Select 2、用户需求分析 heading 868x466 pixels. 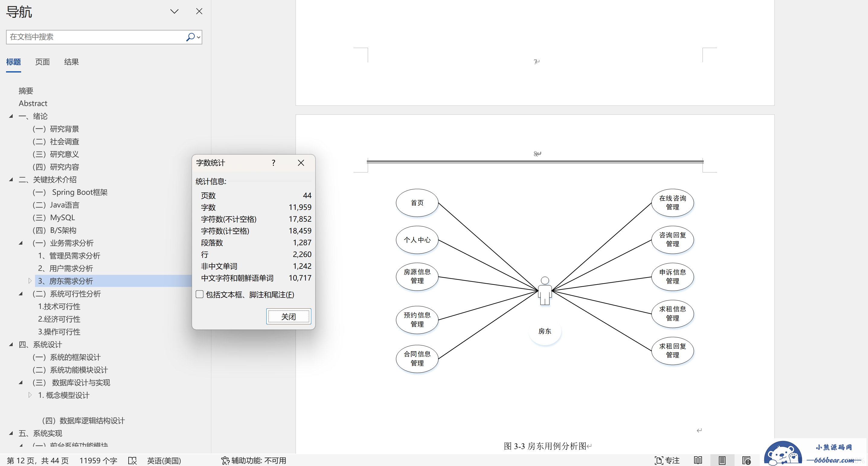(66, 268)
